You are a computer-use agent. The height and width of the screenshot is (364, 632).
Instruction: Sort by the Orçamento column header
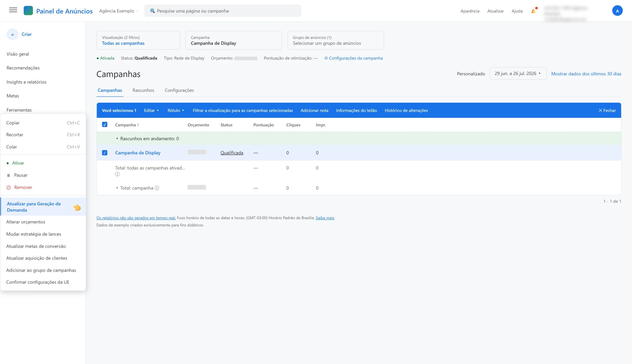click(x=198, y=125)
